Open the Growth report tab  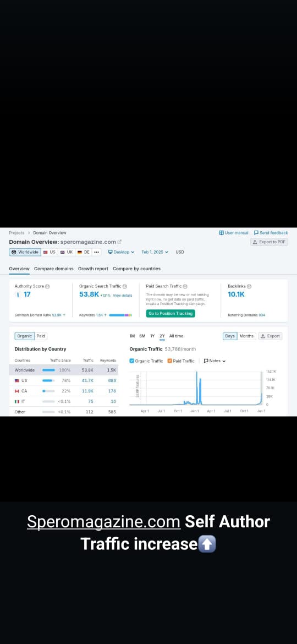tap(93, 269)
